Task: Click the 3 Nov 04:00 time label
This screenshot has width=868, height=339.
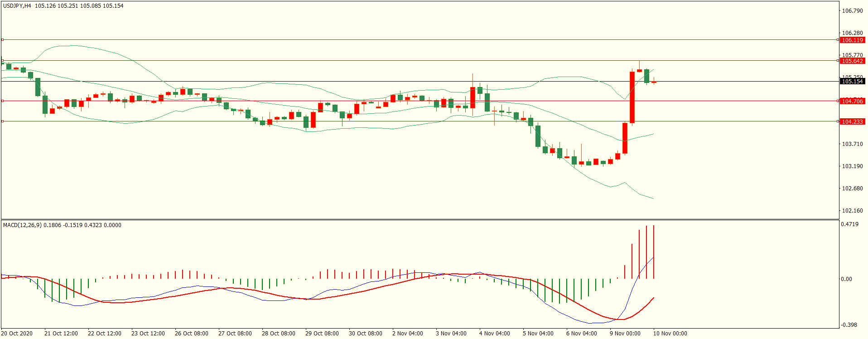Action: pos(451,333)
